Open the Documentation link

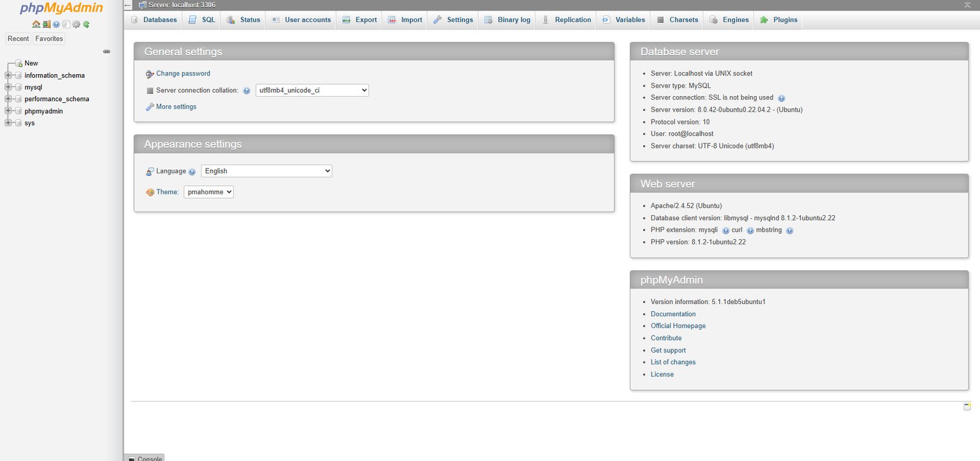click(x=673, y=314)
